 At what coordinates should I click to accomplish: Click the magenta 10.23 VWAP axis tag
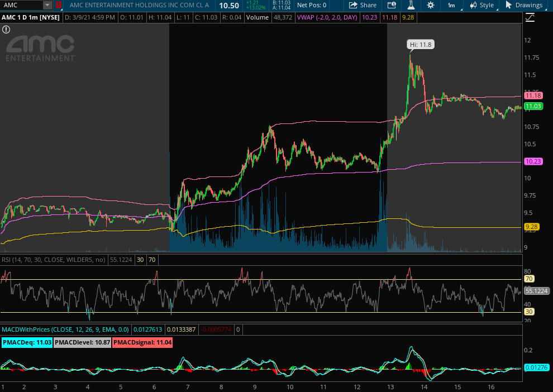coord(533,161)
